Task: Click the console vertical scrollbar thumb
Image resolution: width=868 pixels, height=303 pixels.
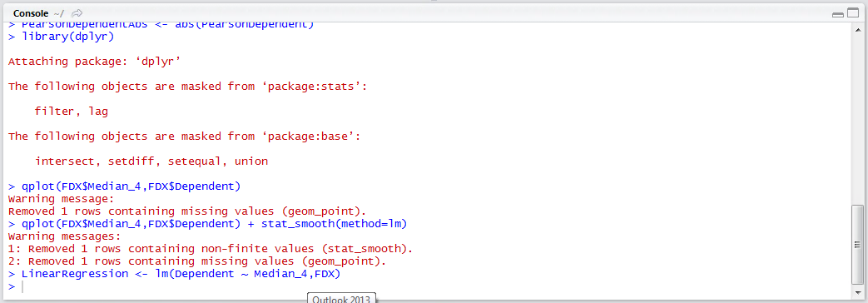Action: pyautogui.click(x=857, y=244)
